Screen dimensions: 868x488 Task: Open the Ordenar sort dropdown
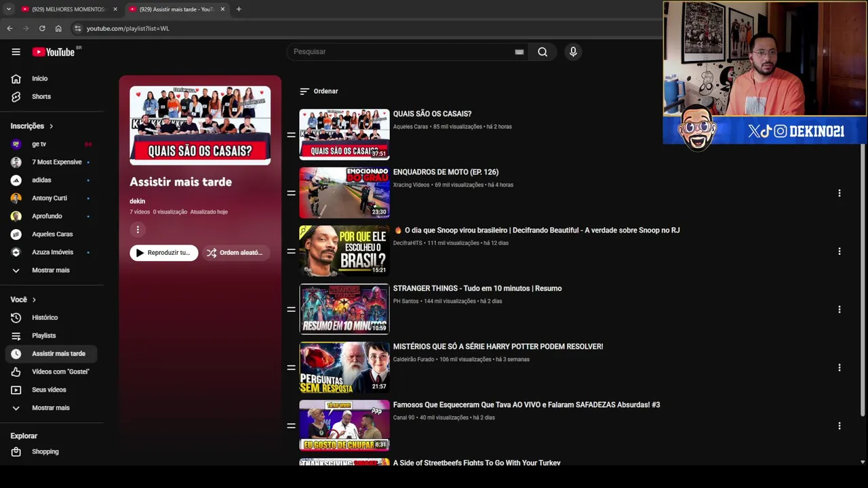pos(319,91)
